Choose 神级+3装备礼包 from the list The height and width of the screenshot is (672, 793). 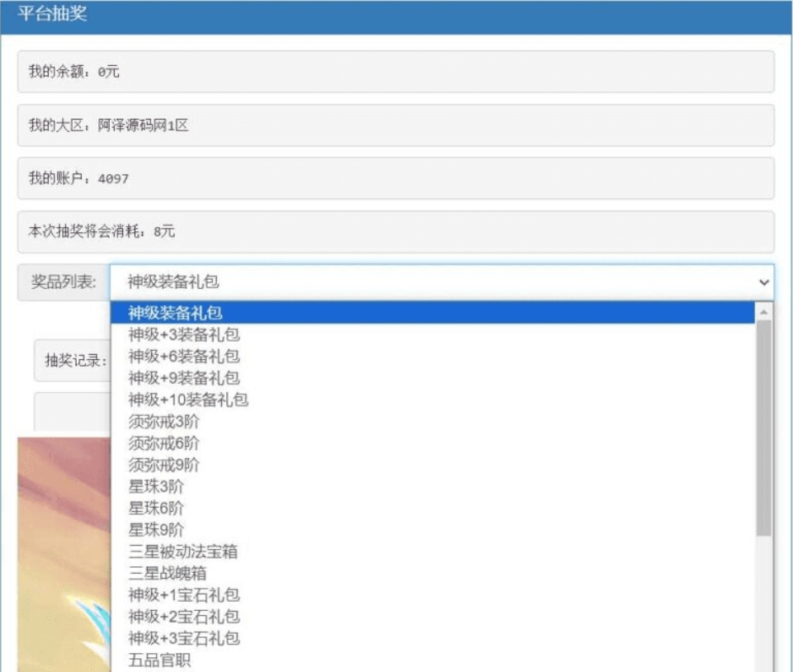point(184,334)
